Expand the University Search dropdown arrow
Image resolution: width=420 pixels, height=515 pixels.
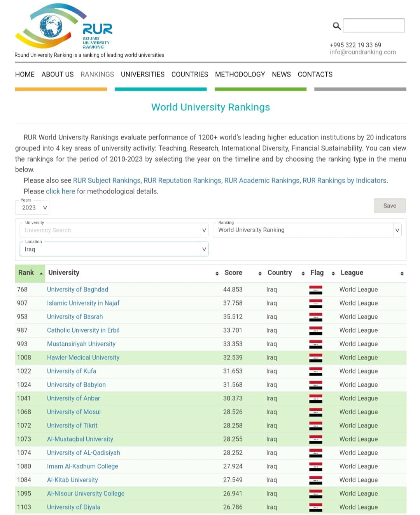(204, 230)
